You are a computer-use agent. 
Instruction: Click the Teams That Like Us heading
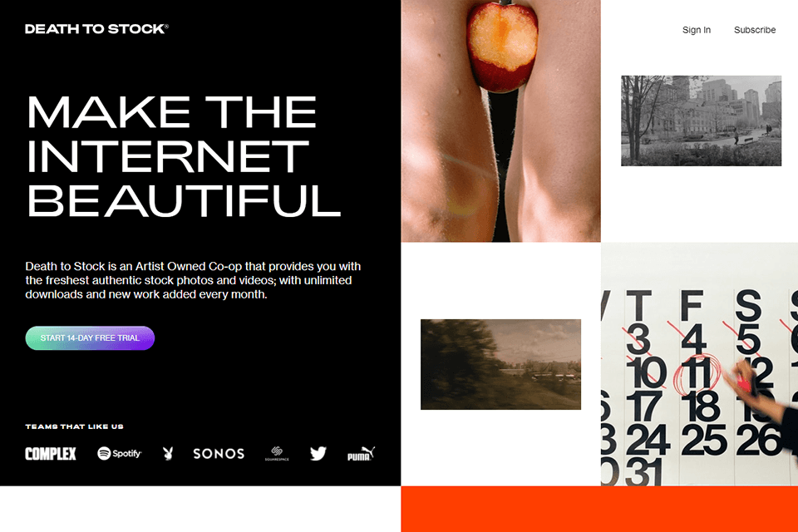(x=74, y=426)
